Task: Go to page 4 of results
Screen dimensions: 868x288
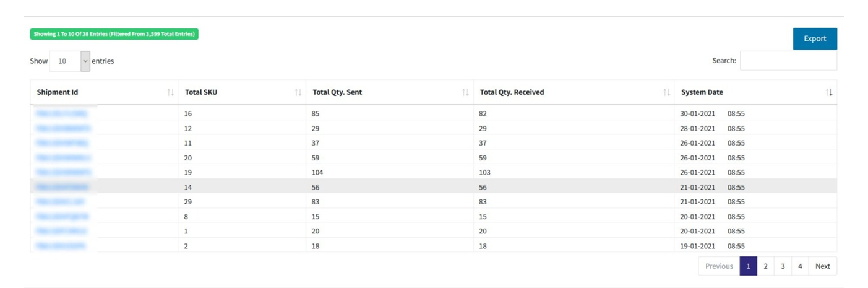Action: click(800, 266)
